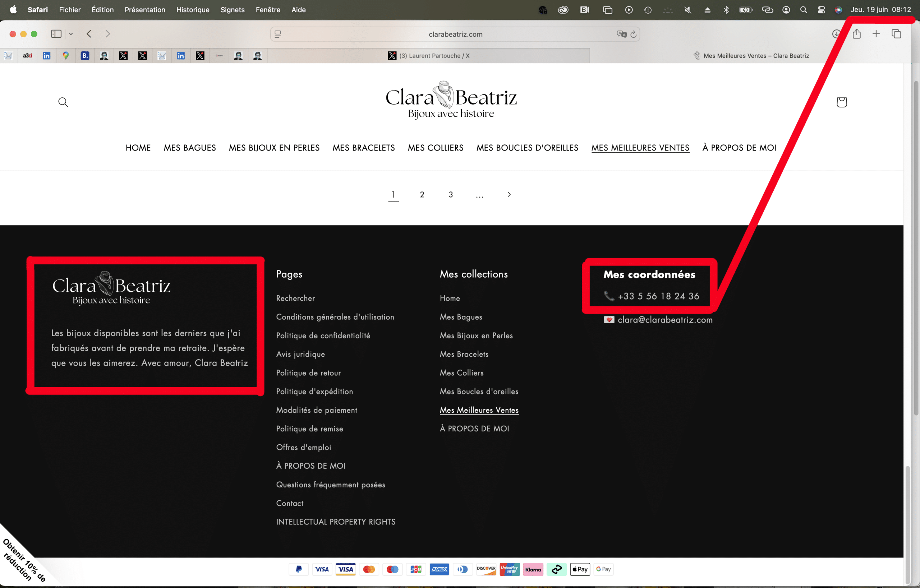Open Control Center toggles icon
This screenshot has height=588, width=920.
(821, 10)
